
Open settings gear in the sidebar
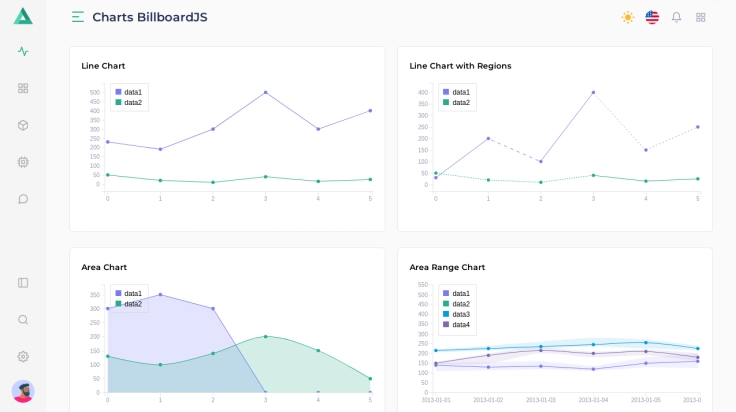click(x=23, y=357)
